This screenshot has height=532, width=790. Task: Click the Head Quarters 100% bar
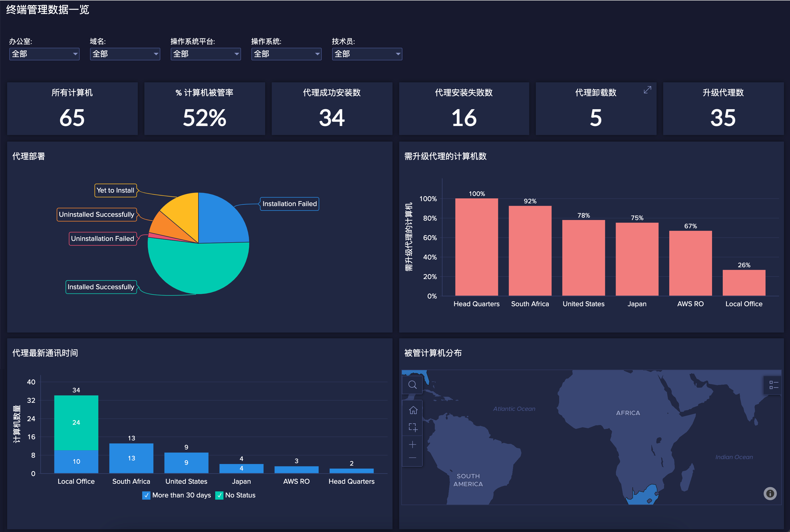click(477, 247)
